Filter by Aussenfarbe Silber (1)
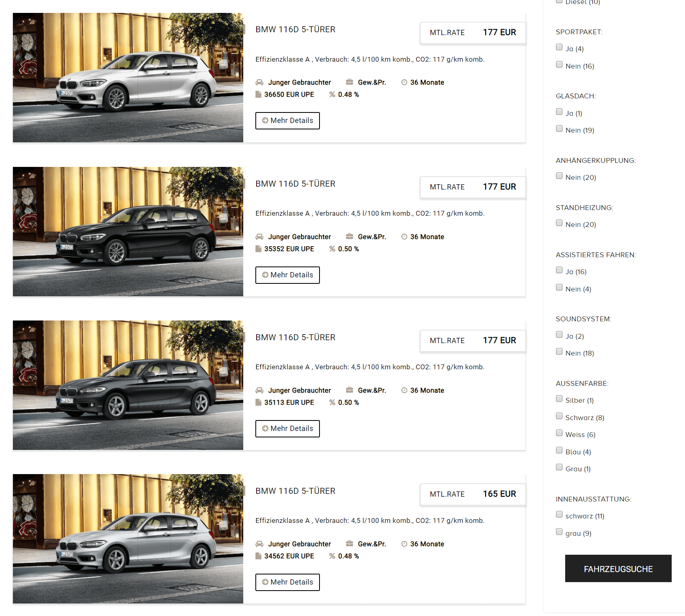 [x=559, y=399]
